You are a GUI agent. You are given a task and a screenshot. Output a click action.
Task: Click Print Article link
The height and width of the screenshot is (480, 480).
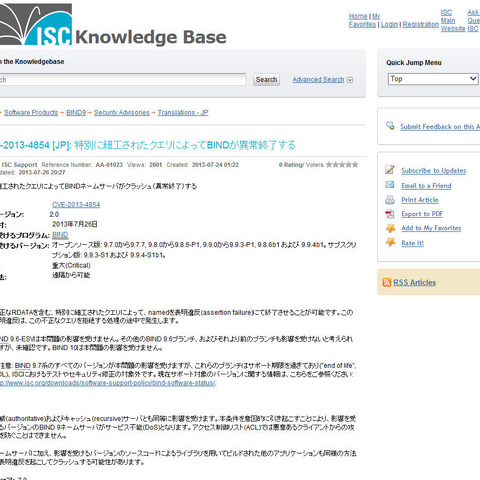(420, 200)
